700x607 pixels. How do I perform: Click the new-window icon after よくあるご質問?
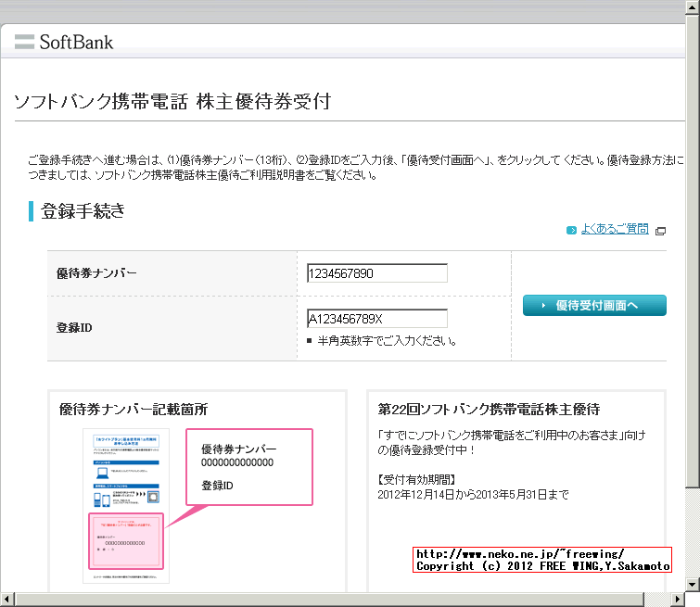pos(660,231)
